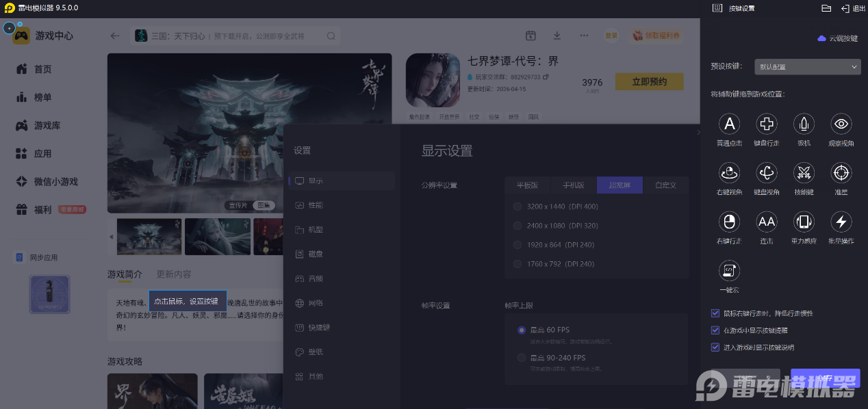Open downloads icon in game center toolbar
Image resolution: width=868 pixels, height=409 pixels.
(557, 36)
